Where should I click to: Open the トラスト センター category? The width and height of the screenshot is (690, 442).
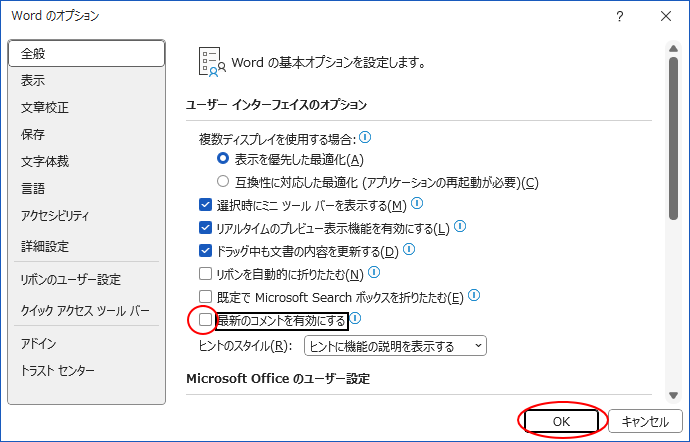(x=87, y=371)
